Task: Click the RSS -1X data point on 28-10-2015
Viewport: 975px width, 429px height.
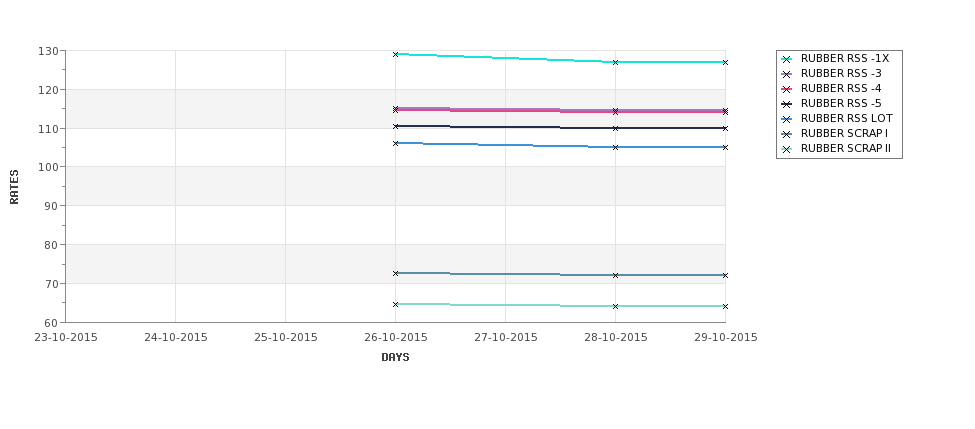Action: [x=616, y=62]
